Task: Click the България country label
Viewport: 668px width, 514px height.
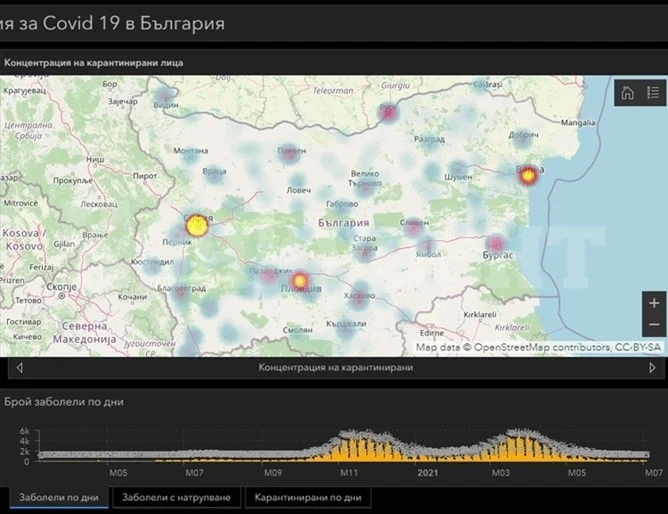Action: (x=343, y=223)
